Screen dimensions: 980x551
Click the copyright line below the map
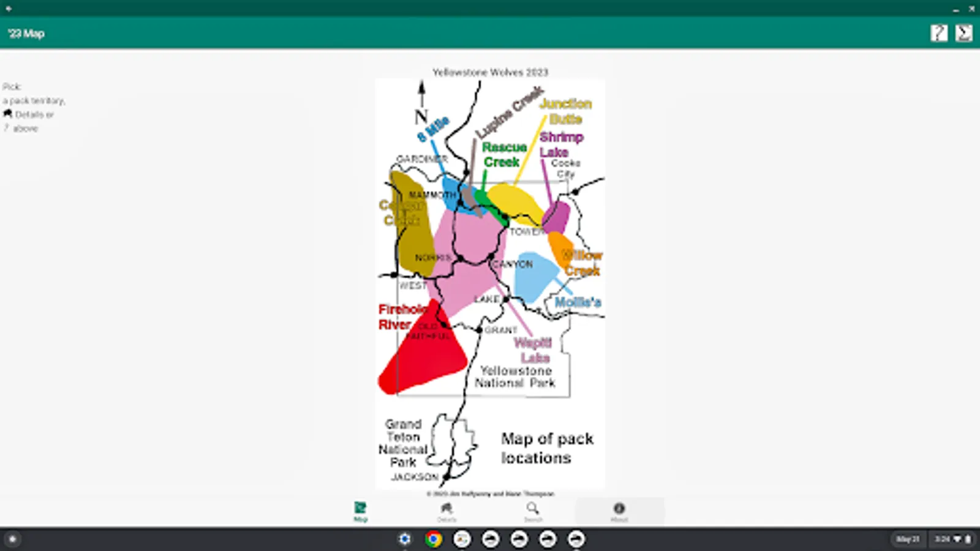(491, 493)
